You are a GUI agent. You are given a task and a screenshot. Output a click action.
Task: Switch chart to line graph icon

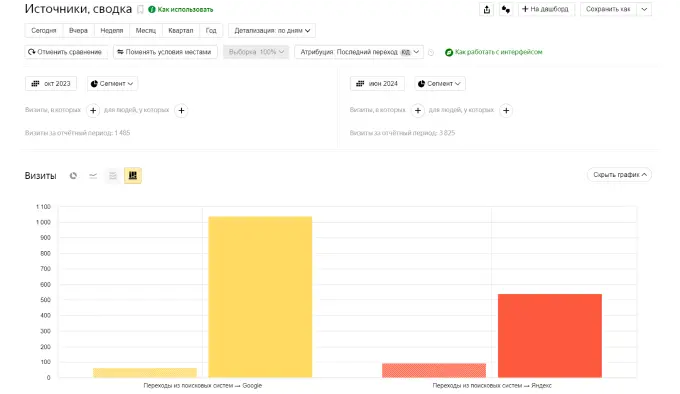93,176
